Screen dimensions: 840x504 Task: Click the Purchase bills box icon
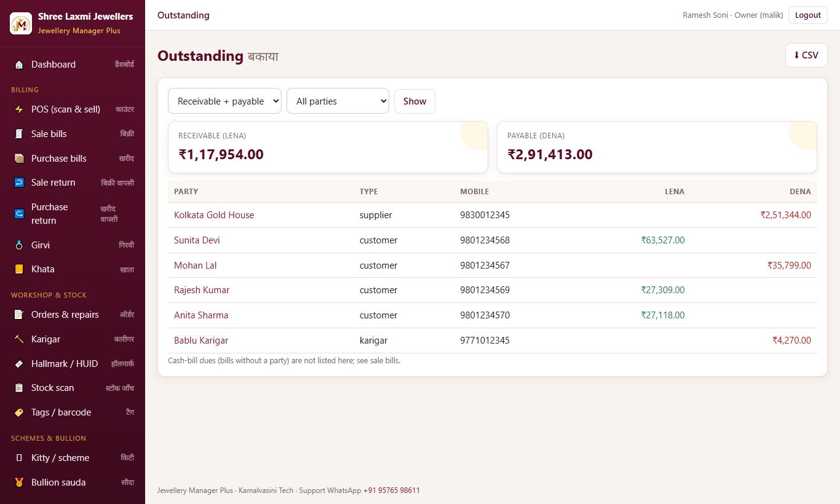click(19, 159)
